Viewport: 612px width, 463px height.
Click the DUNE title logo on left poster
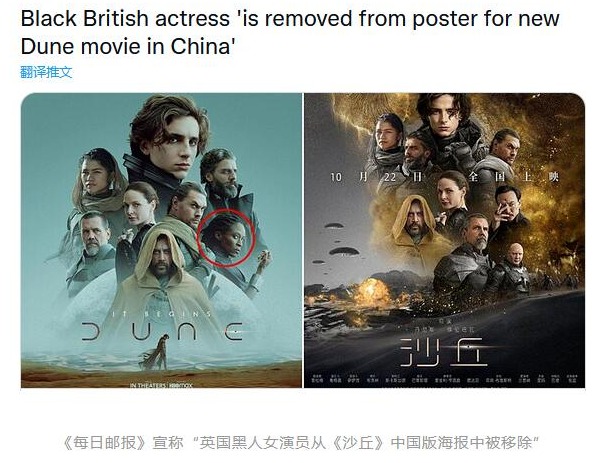pos(163,331)
